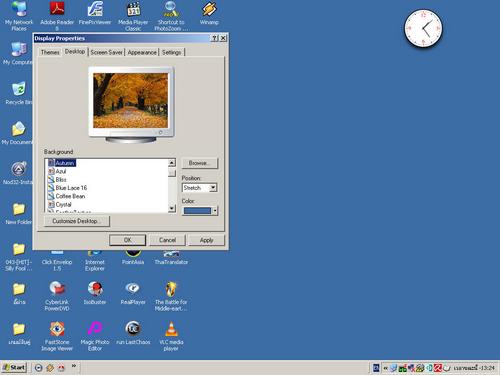Open the Position dropdown showing Stretch
This screenshot has width=500, height=375.
pyautogui.click(x=200, y=188)
